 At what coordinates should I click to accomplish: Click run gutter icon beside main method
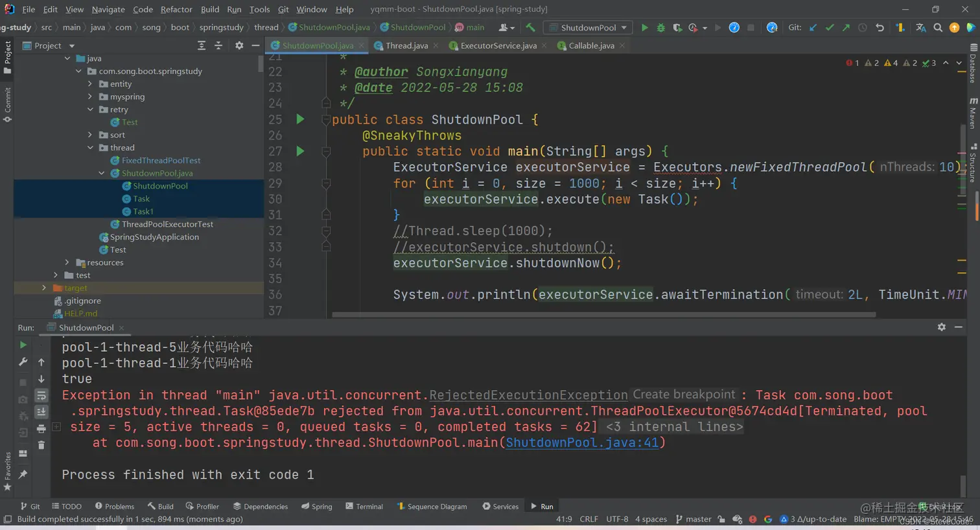coord(300,151)
